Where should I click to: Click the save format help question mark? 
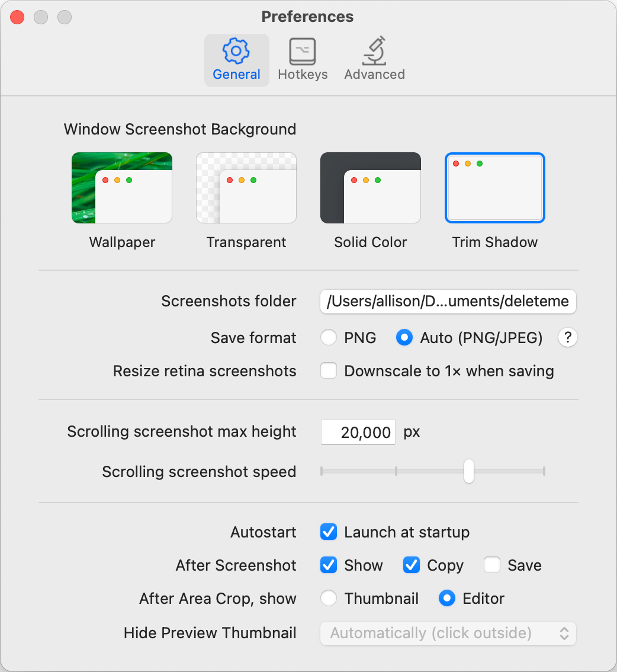point(567,338)
